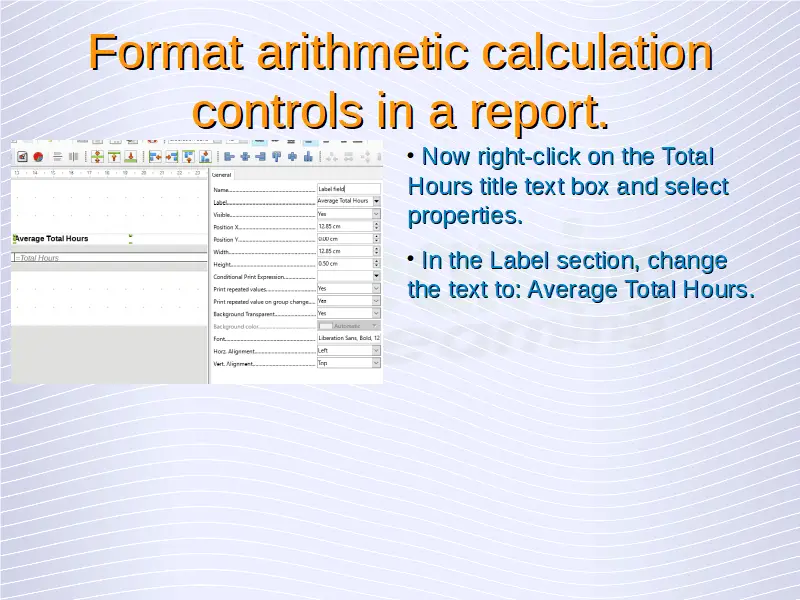The image size is (800, 600).
Task: Click into the Position Y value field
Action: pos(344,238)
